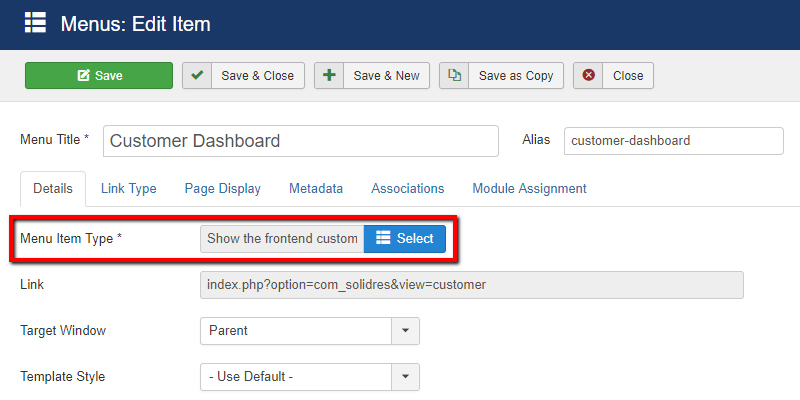The width and height of the screenshot is (800, 400).
Task: Open the Target Window Parent dropdown
Action: [310, 331]
